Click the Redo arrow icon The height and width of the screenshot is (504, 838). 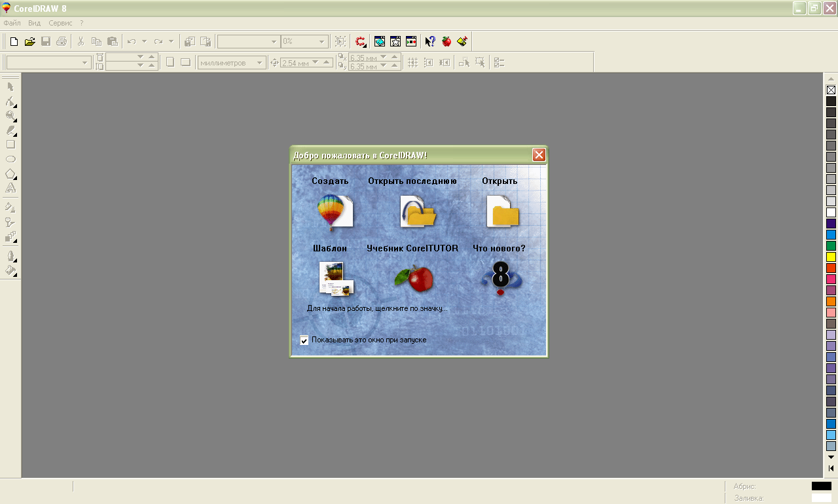pos(158,41)
